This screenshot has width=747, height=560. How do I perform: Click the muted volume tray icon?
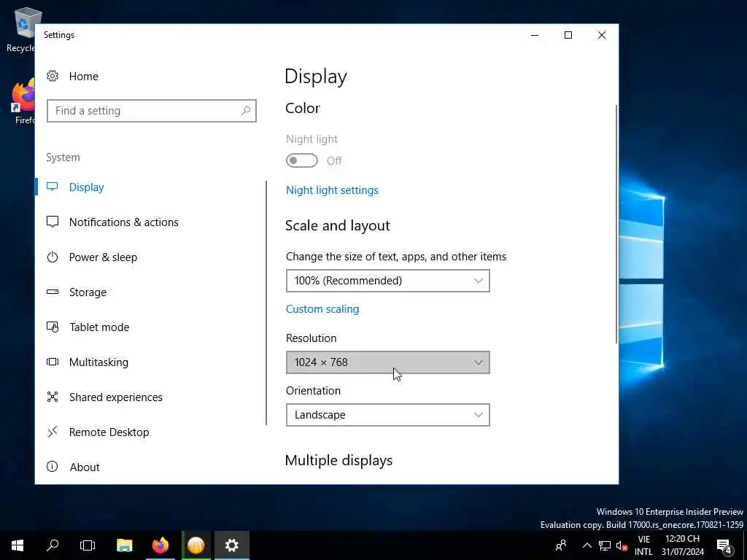point(622,545)
